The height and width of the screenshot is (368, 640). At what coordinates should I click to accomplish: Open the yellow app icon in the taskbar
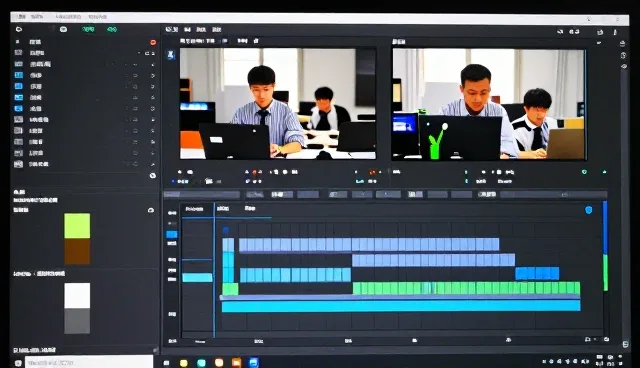[184, 363]
